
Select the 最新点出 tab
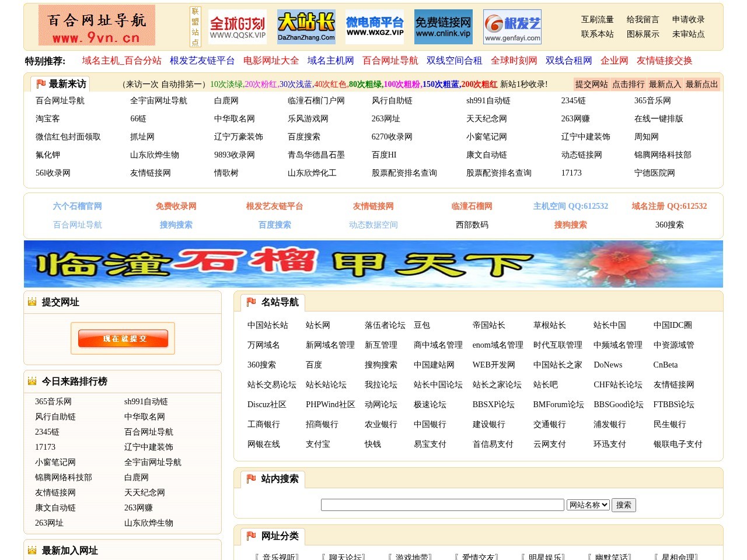(x=701, y=84)
